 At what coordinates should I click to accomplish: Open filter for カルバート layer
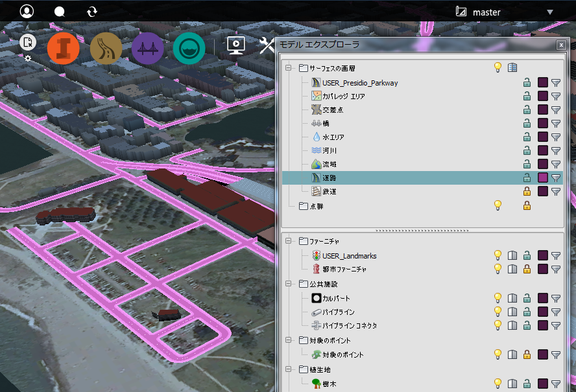(556, 299)
